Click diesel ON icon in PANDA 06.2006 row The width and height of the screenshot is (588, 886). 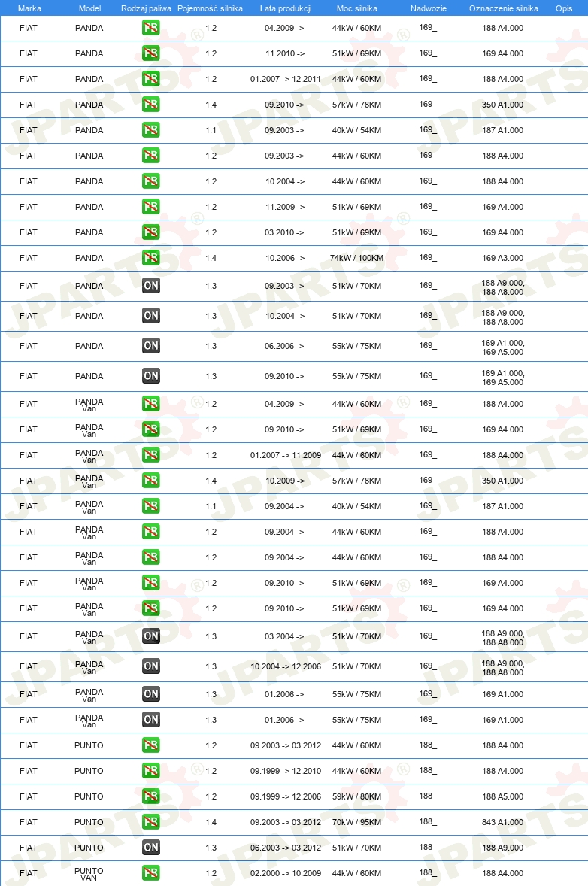151,345
